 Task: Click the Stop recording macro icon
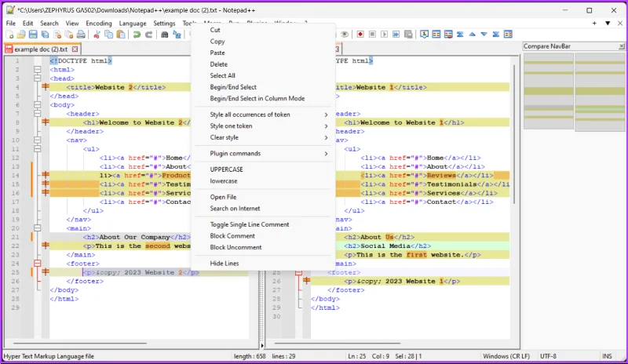tap(372, 35)
